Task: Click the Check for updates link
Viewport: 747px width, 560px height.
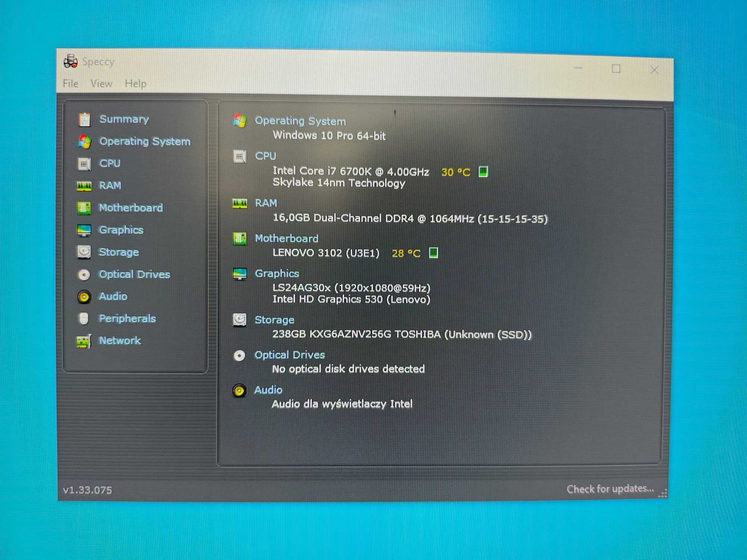Action: point(610,489)
